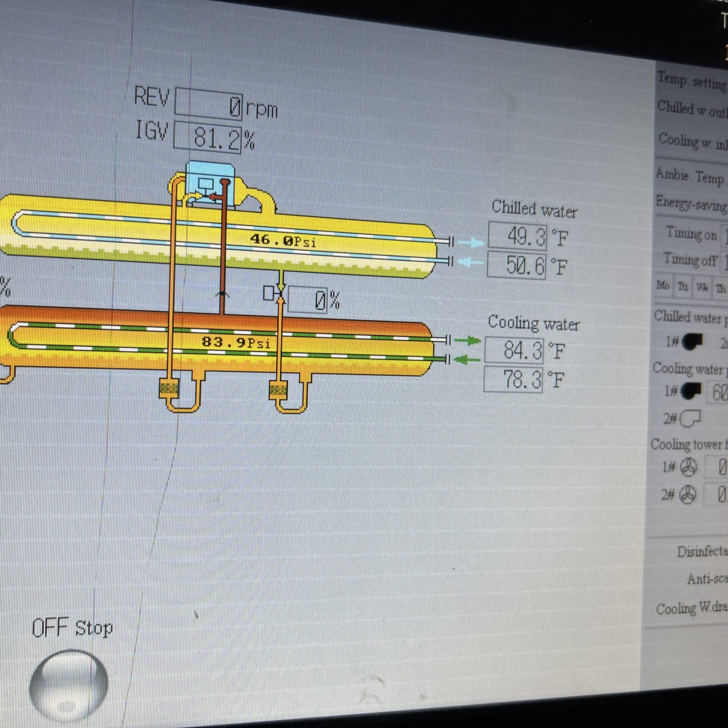This screenshot has width=728, height=728.
Task: Click the cooling tower fan 1# icon
Action: coord(688,467)
